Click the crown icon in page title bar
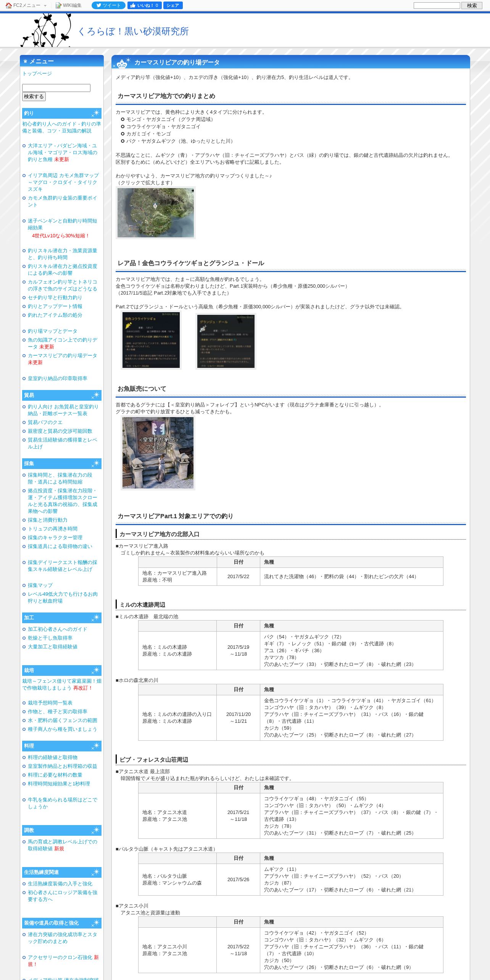Image resolution: width=490 pixels, height=980 pixels. [x=122, y=63]
